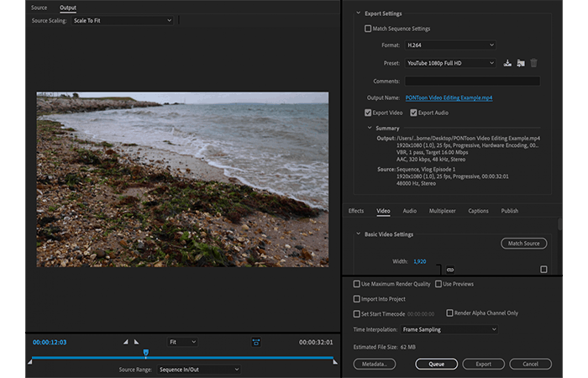Uncheck the Export Audio checkbox

tap(413, 113)
